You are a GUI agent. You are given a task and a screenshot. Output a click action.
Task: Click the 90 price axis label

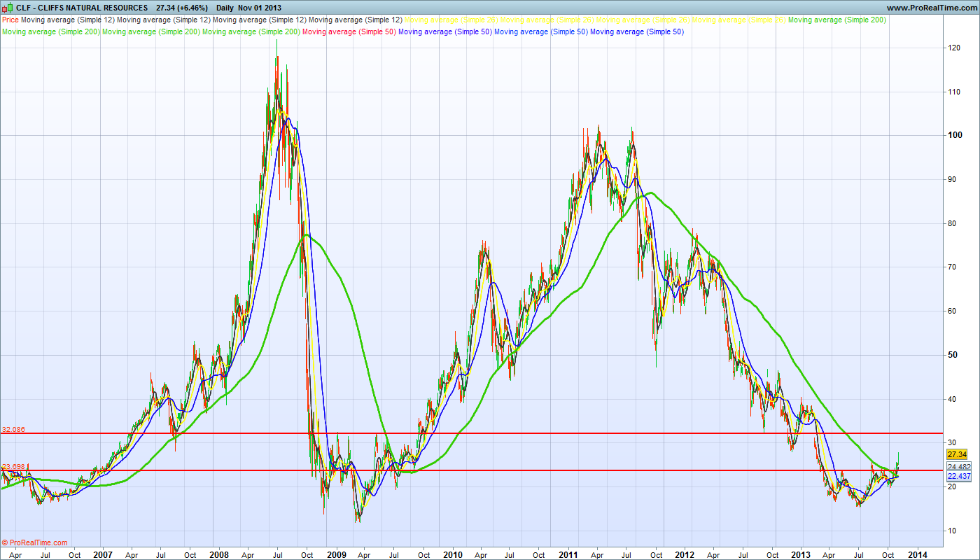click(952, 179)
